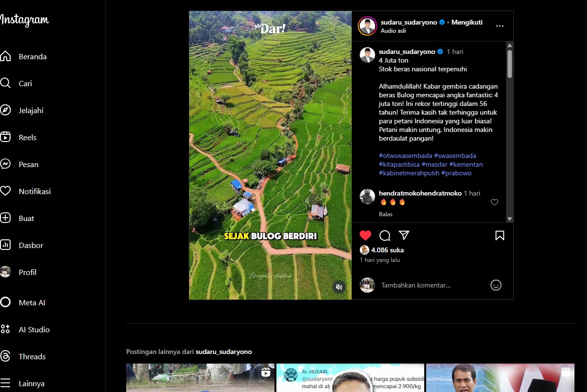Open the related reel with man in suit
Image resolution: width=587 pixels, height=392 pixels.
500,378
